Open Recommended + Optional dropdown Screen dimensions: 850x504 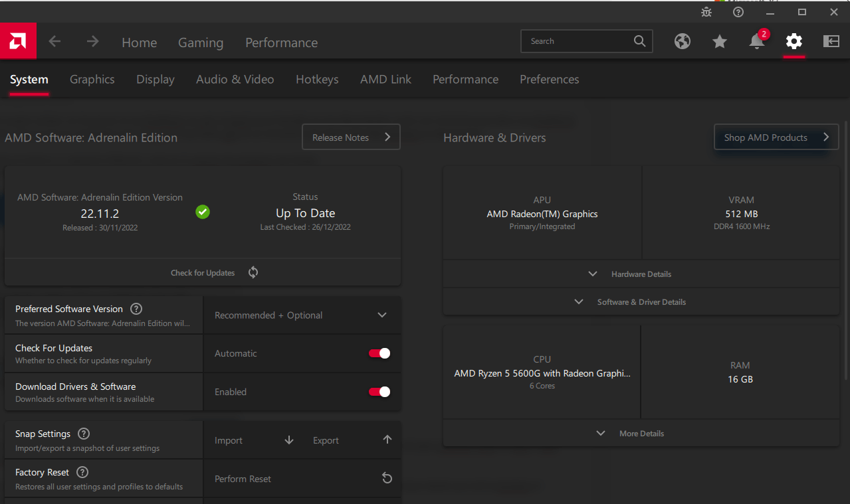(x=302, y=315)
